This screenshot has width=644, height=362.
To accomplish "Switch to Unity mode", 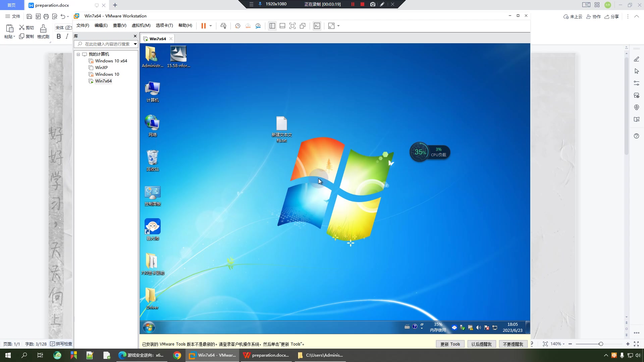I will click(303, 26).
